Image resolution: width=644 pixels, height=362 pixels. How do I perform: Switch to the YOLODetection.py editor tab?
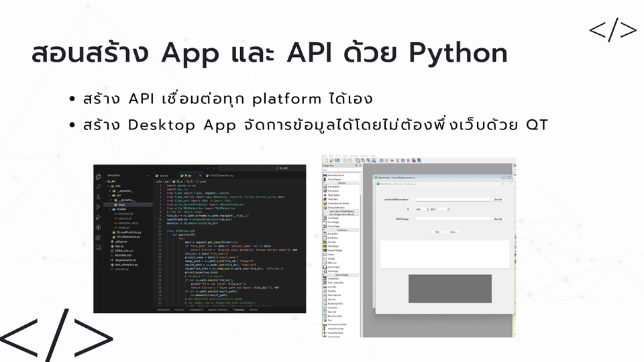(221, 176)
